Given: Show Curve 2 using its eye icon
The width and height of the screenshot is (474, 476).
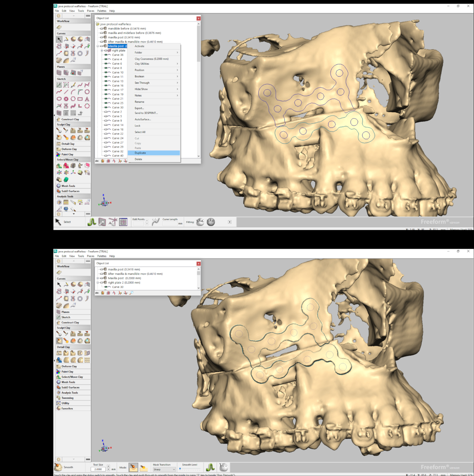Looking at the screenshot, I should (106, 112).
